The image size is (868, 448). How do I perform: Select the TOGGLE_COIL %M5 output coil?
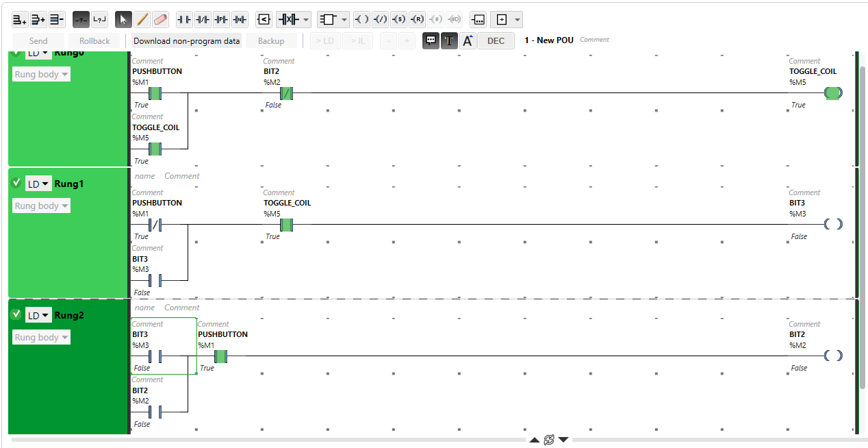coord(833,93)
